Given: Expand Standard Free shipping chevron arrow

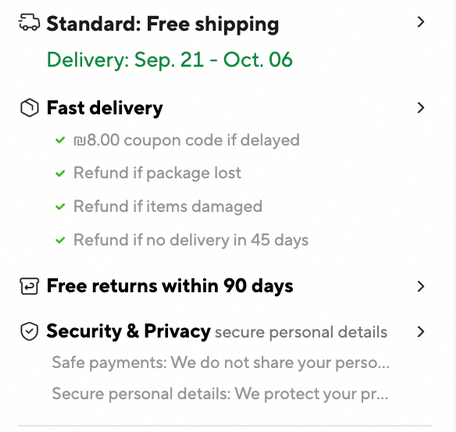Looking at the screenshot, I should (x=421, y=22).
